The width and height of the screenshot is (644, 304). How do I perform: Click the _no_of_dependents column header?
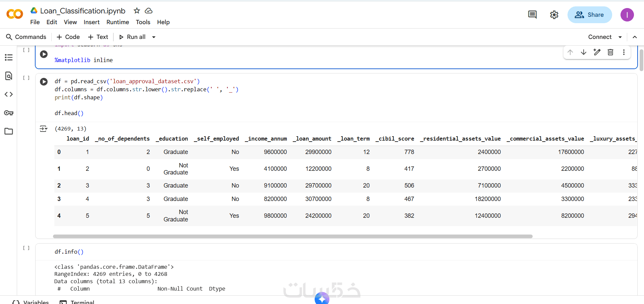click(122, 139)
